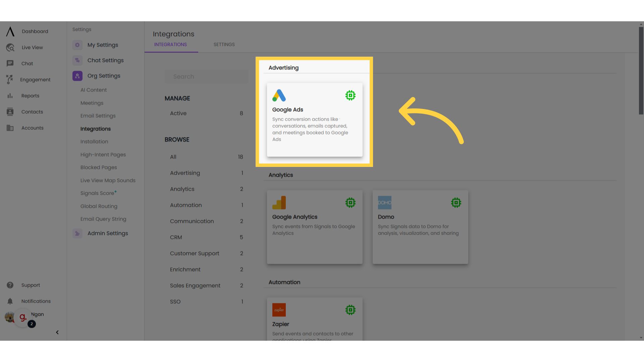Click the Engagement icon in sidebar

click(9, 79)
